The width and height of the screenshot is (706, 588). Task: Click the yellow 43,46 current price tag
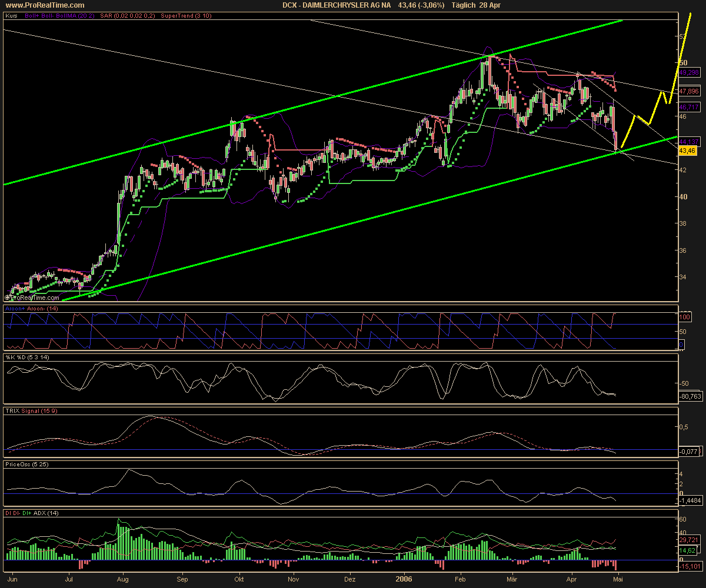[687, 151]
